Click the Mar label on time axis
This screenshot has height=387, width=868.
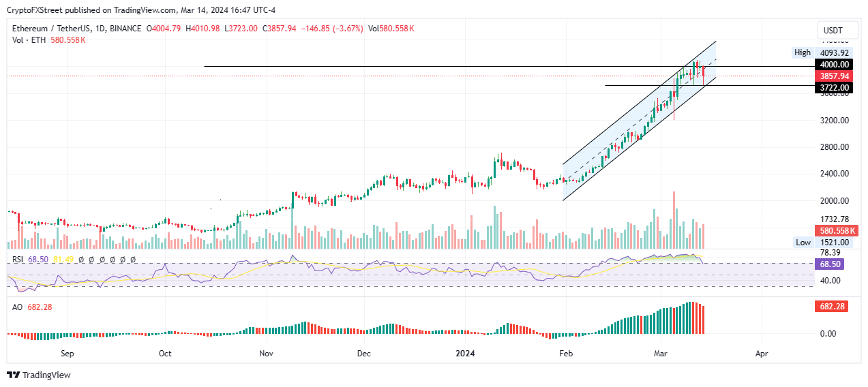pyautogui.click(x=660, y=354)
